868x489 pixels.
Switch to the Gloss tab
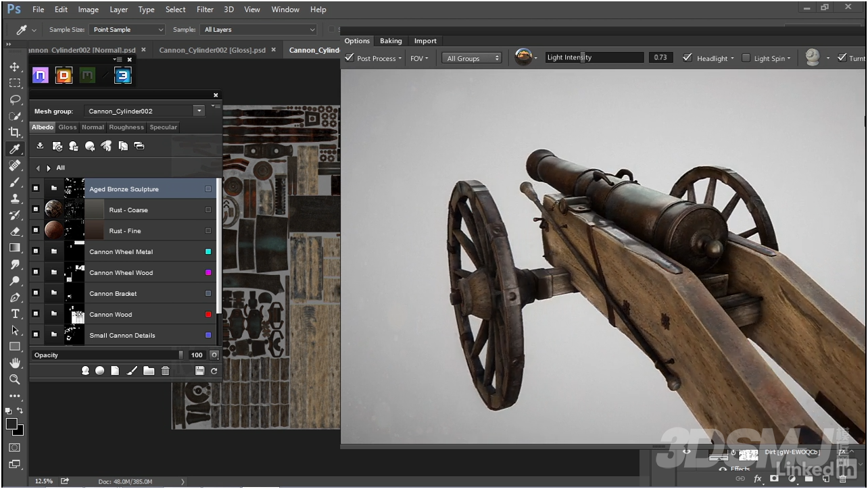[x=68, y=127]
